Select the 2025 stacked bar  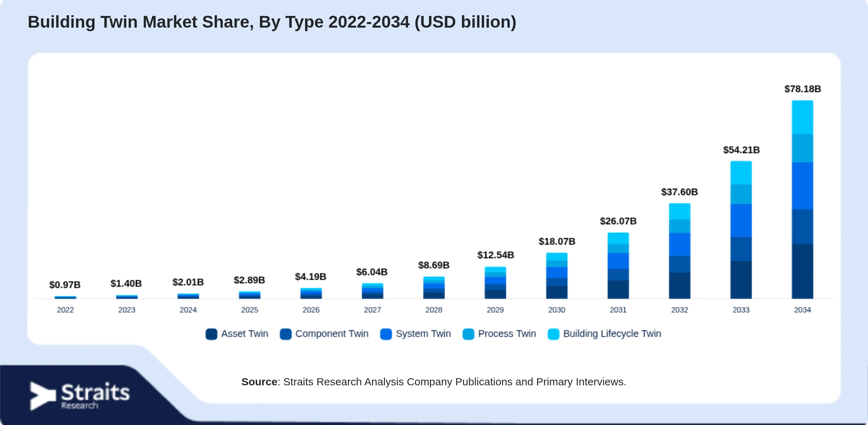(250, 295)
